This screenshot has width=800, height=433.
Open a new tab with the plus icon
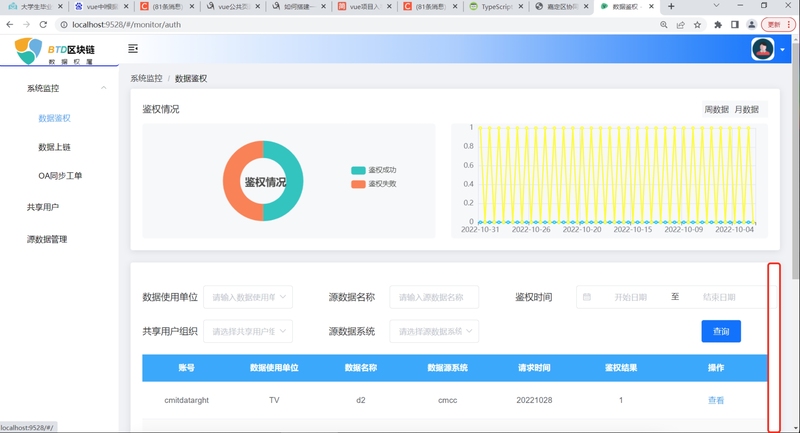point(671,7)
